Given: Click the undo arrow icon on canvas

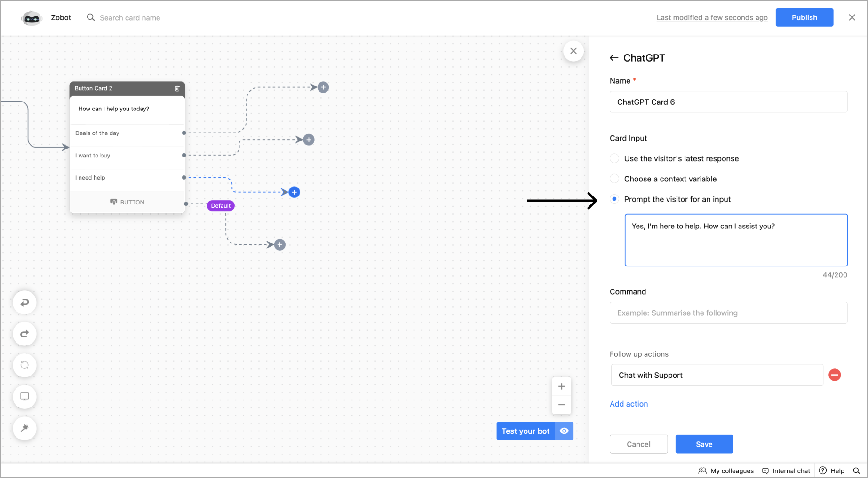Looking at the screenshot, I should pyautogui.click(x=24, y=303).
